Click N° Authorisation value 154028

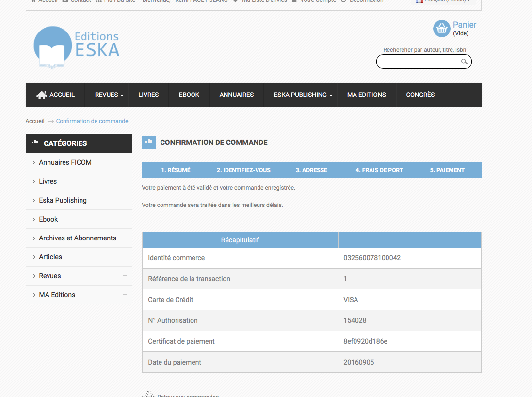tap(355, 320)
